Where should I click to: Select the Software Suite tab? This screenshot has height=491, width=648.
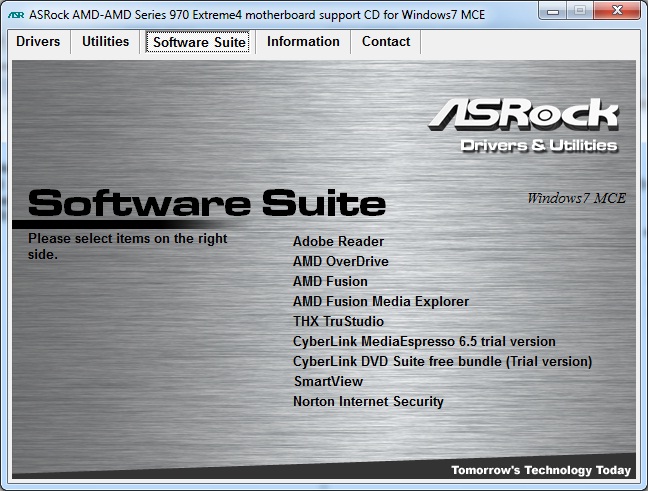(x=198, y=42)
